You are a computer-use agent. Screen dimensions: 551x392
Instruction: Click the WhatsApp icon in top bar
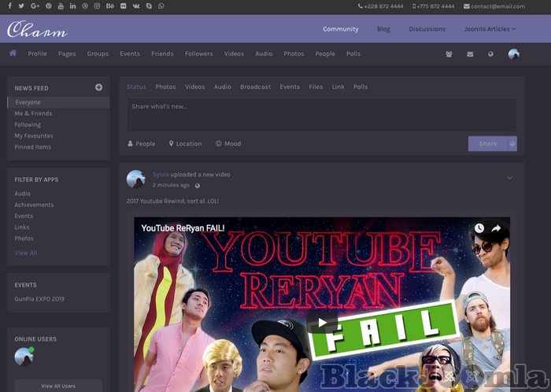161,6
